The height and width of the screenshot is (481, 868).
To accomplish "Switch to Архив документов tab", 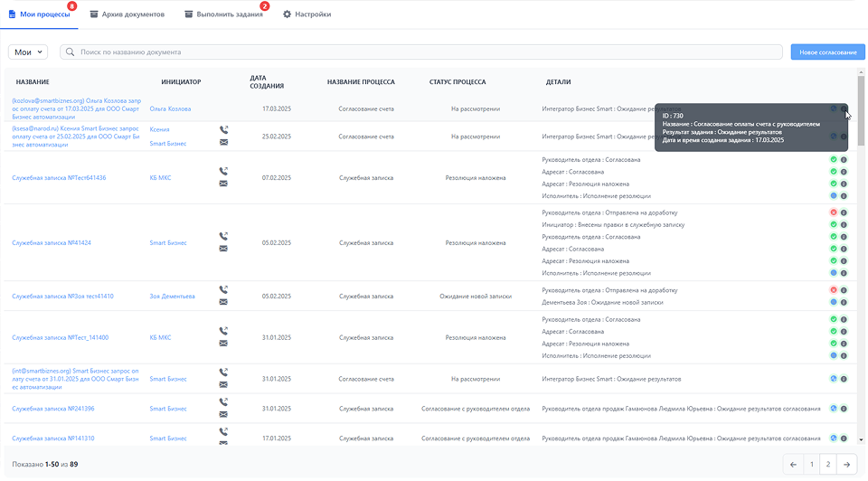I will [x=127, y=14].
